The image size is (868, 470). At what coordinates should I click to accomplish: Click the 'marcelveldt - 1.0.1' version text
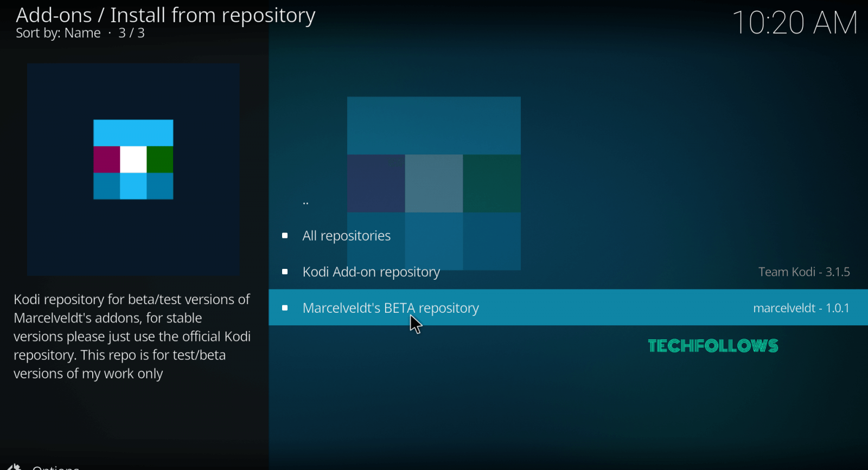pos(801,308)
